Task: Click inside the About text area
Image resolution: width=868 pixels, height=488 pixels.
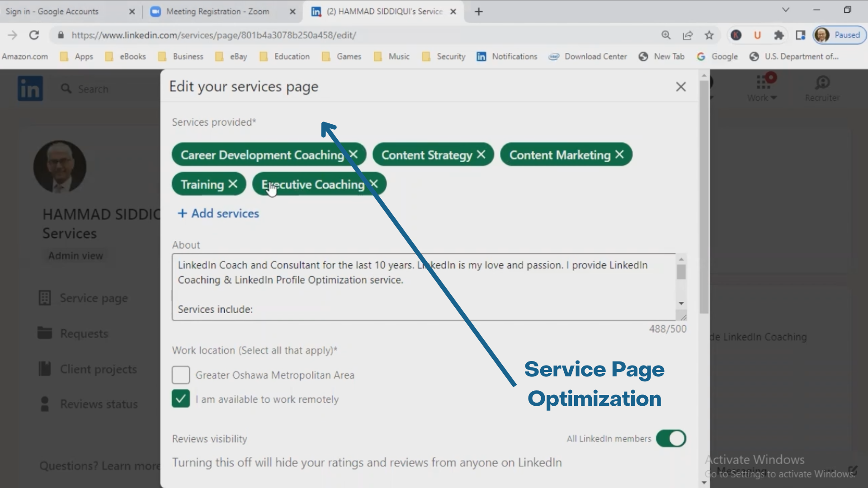Action: pyautogui.click(x=424, y=287)
